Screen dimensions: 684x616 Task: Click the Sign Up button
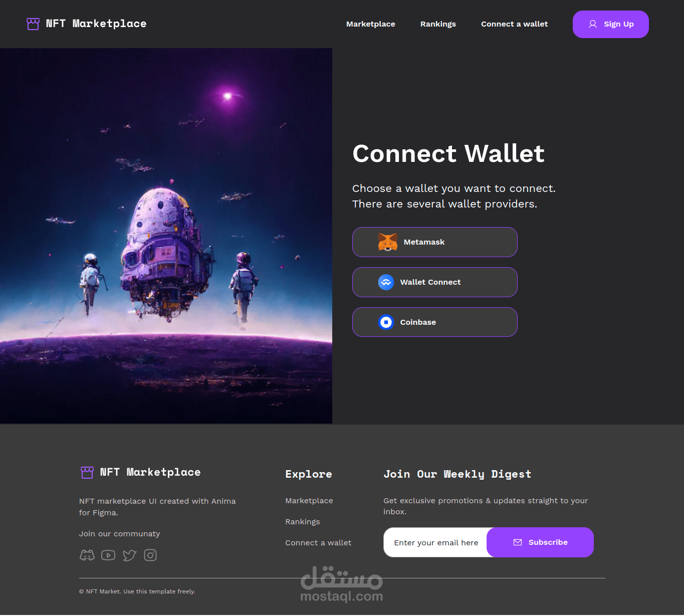pos(611,24)
